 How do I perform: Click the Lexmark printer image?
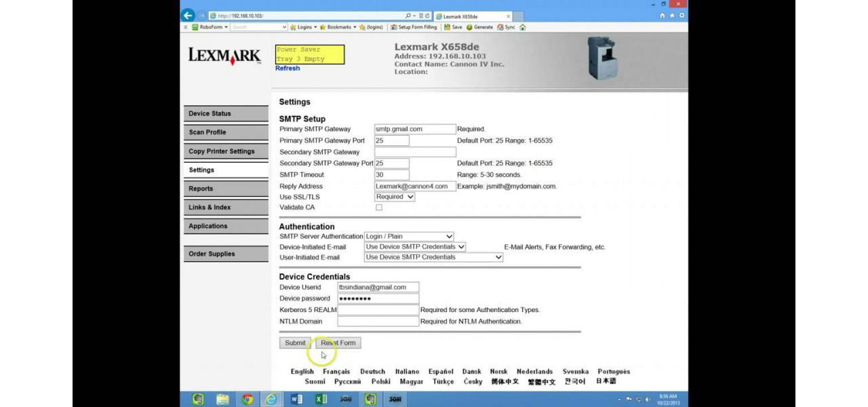[x=602, y=58]
